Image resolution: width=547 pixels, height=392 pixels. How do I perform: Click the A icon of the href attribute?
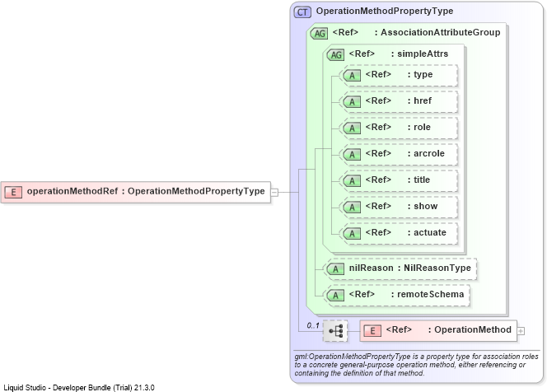pos(352,102)
